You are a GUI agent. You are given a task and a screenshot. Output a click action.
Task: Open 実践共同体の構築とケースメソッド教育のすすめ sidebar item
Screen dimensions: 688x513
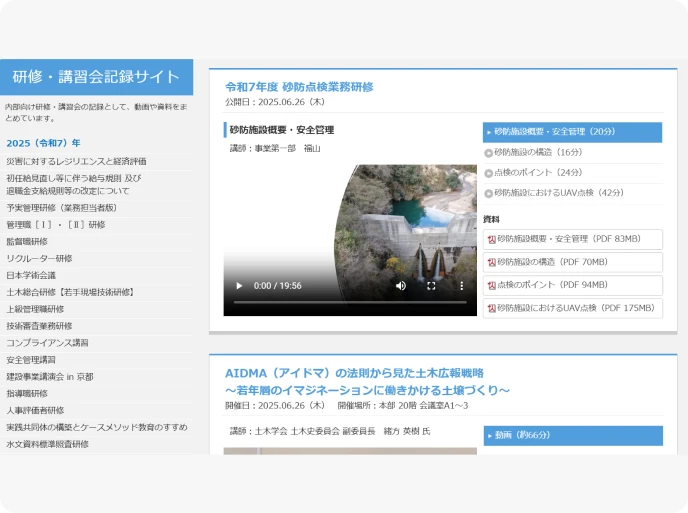(x=97, y=427)
